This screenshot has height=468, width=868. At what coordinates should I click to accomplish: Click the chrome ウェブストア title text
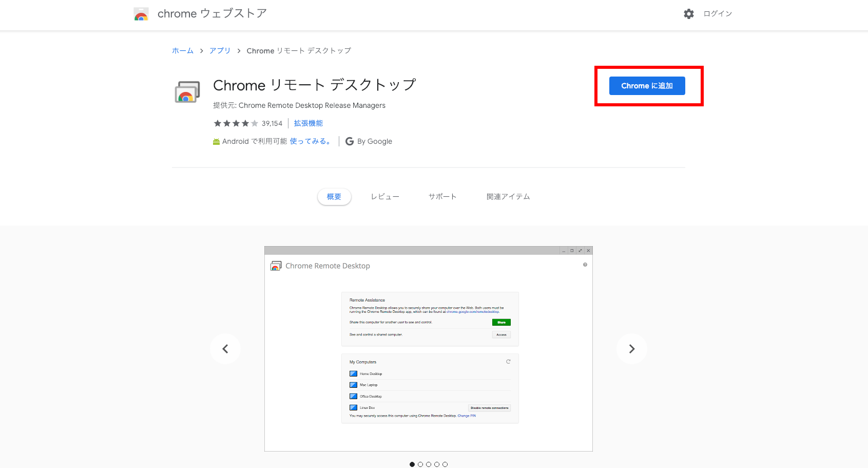(x=212, y=13)
